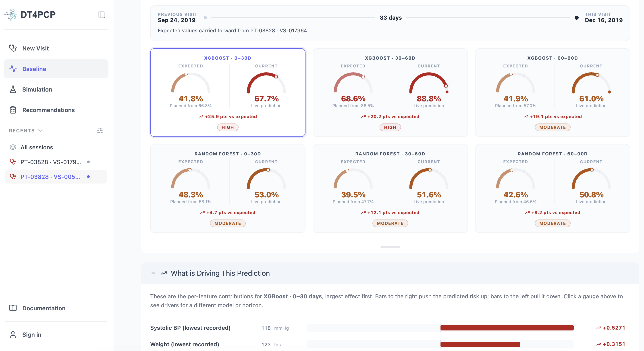Click the trend icon beside +0.3151
This screenshot has width=644, height=351.
[598, 345]
